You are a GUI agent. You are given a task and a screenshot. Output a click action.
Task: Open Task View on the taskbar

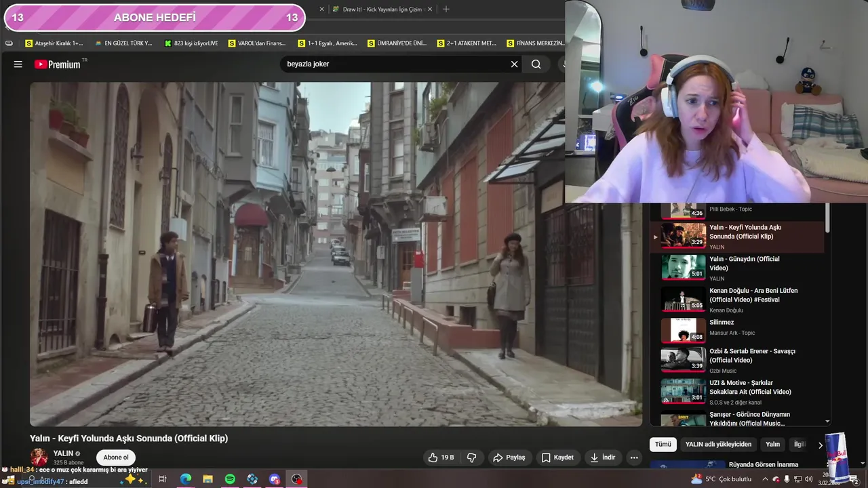tap(163, 479)
